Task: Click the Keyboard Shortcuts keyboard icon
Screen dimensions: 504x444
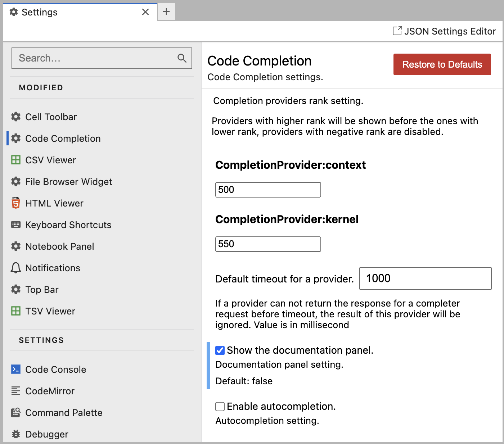Action: [16, 225]
